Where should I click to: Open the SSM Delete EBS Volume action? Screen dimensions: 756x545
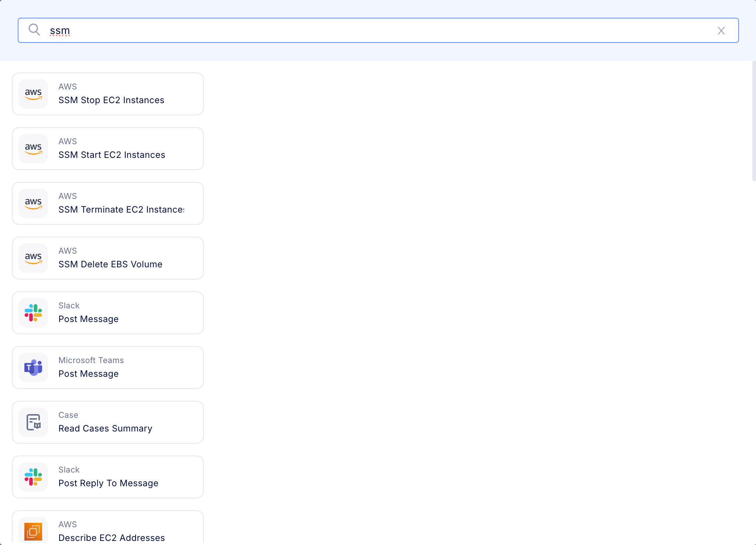[108, 258]
